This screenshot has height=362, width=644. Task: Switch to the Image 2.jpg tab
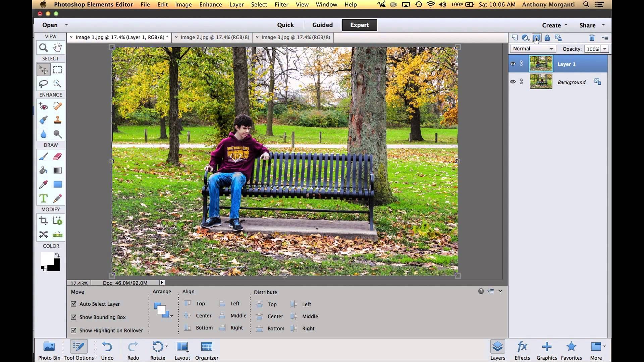point(215,38)
